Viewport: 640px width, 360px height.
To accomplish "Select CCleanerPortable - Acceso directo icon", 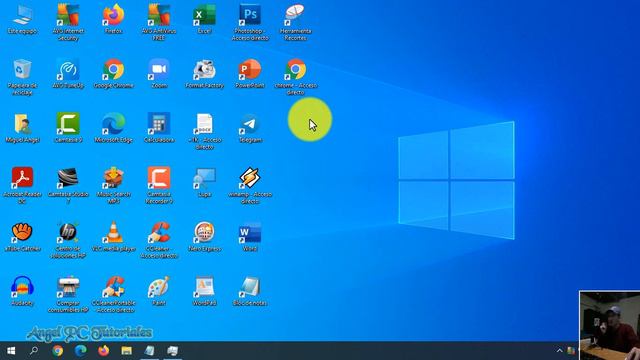I will (x=113, y=294).
